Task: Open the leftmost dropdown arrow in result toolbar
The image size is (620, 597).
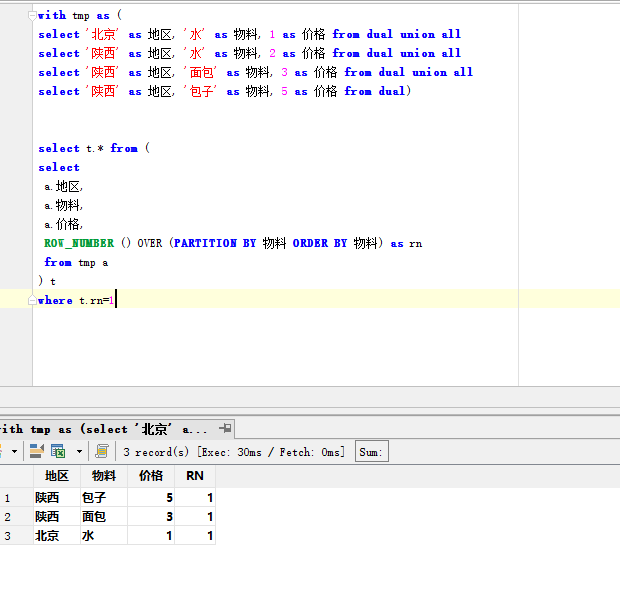Action: click(x=14, y=451)
